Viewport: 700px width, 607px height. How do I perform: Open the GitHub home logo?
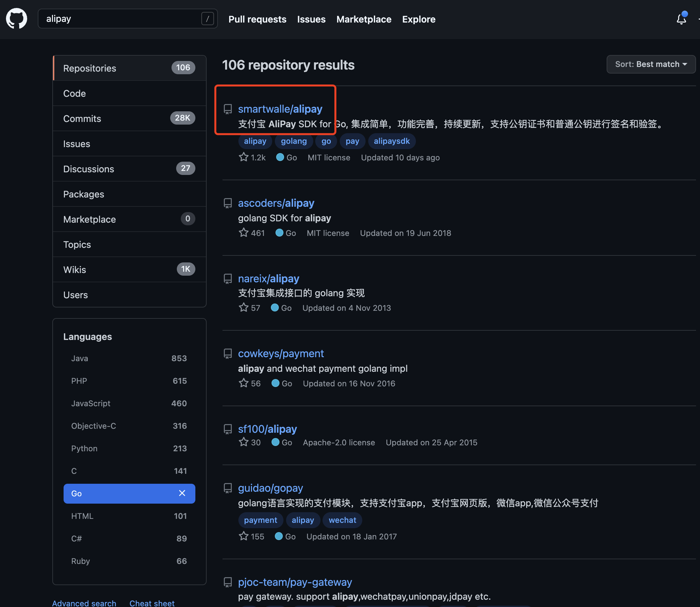point(16,19)
